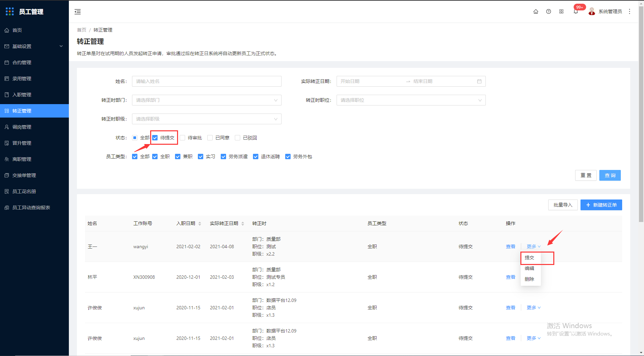The image size is (644, 356).
Task: Click 查看 for first 许俊俊 row
Action: [x=511, y=308]
